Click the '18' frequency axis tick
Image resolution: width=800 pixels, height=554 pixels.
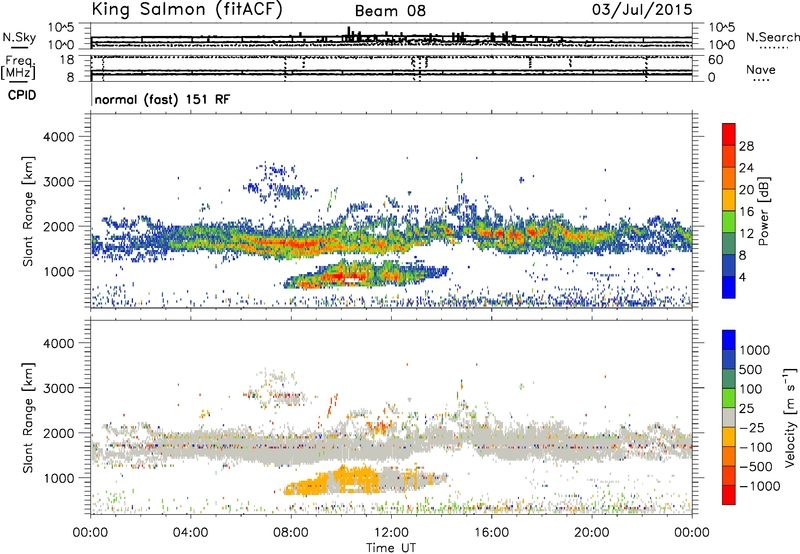(66, 60)
